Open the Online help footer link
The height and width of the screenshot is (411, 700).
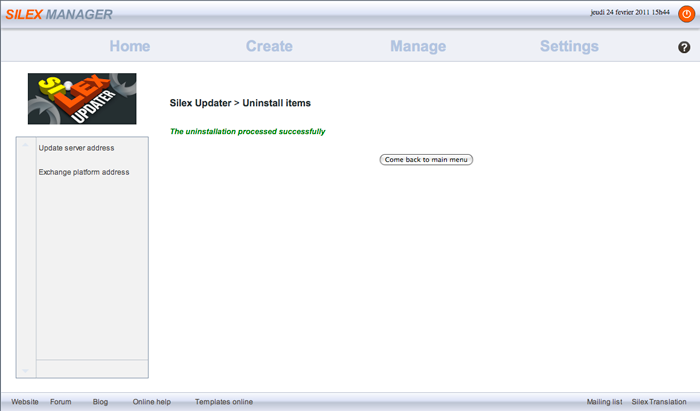152,402
